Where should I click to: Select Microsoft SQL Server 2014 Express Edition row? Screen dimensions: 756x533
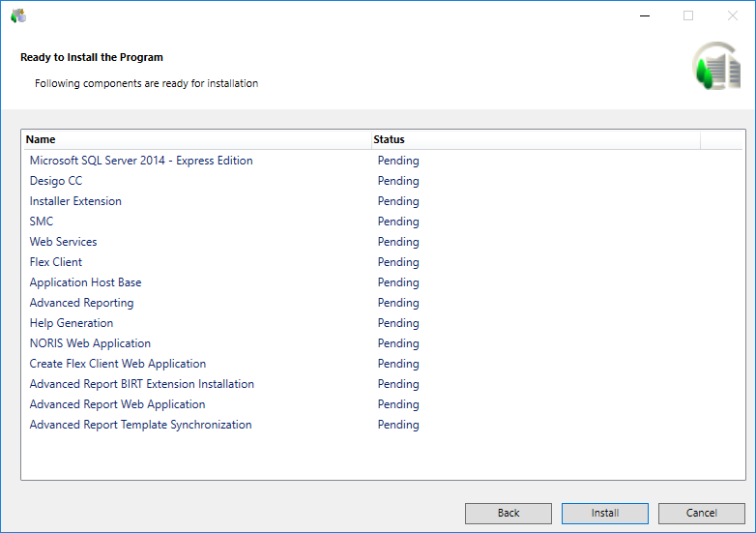tap(141, 161)
